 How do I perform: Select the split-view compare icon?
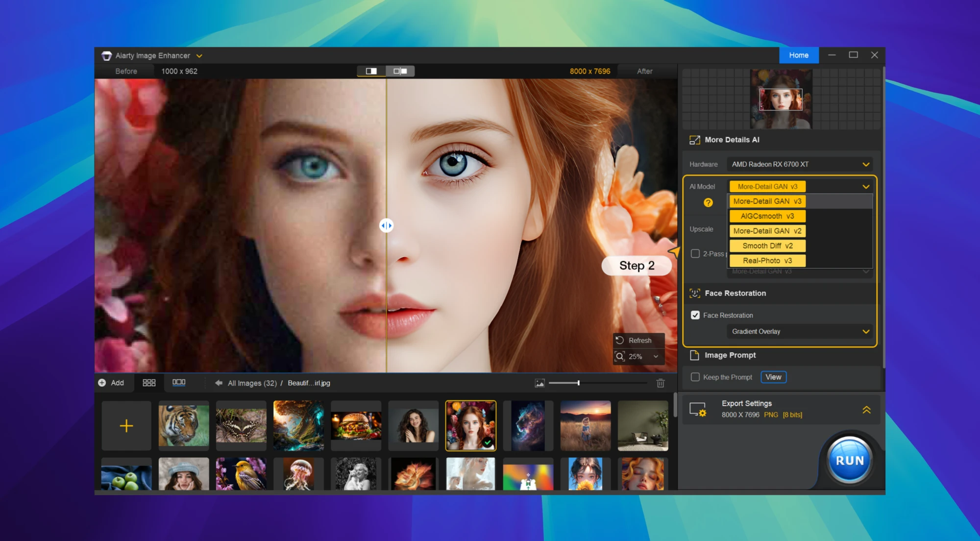point(371,71)
